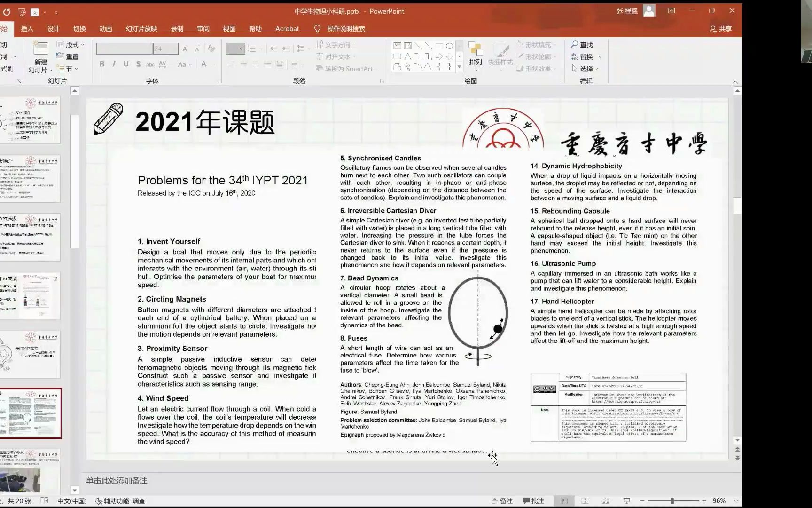812x508 pixels.
Task: Select the oval shape in the shapes gallery
Action: coord(449,46)
